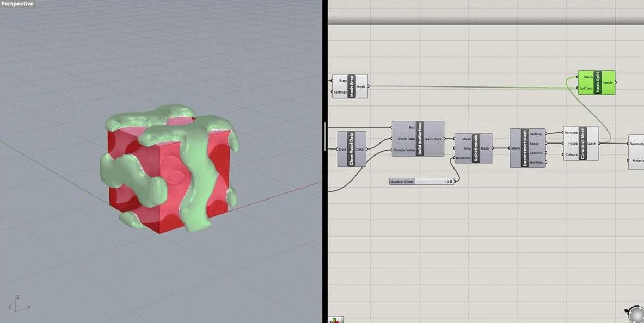Screen dimensions: 644x323
Task: Click Data output of Close Voxel Data
Action: 360,150
